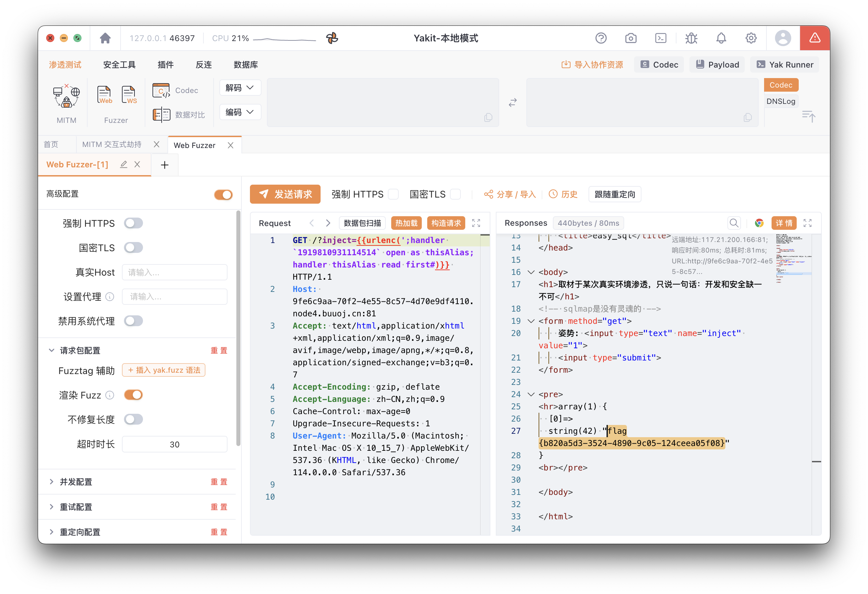
Task: Click the notifications bell icon
Action: pos(721,38)
